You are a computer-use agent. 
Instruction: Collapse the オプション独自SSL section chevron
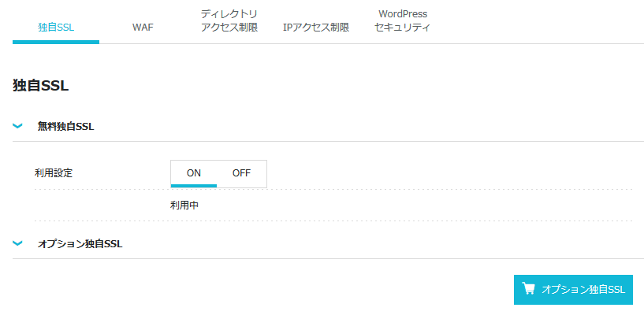pyautogui.click(x=17, y=243)
